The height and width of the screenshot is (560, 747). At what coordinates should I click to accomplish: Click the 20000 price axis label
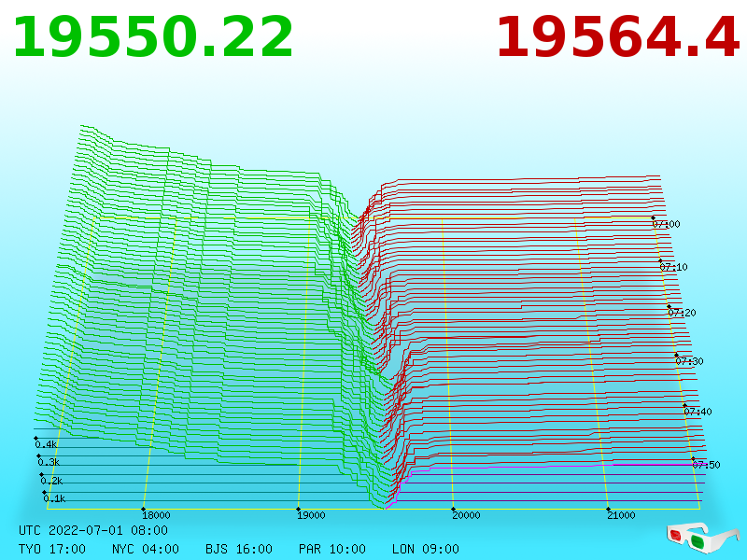tap(466, 515)
